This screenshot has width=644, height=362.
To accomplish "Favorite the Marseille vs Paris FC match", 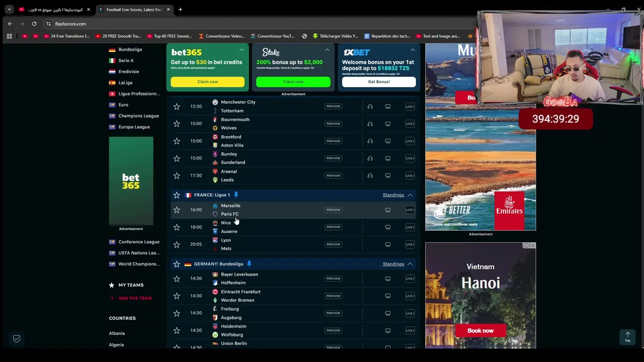I will click(177, 210).
